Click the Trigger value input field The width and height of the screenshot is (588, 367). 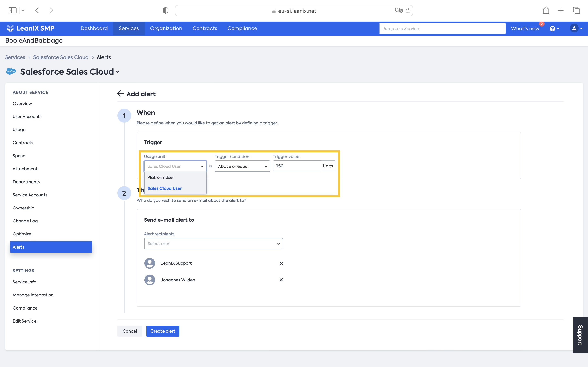296,166
